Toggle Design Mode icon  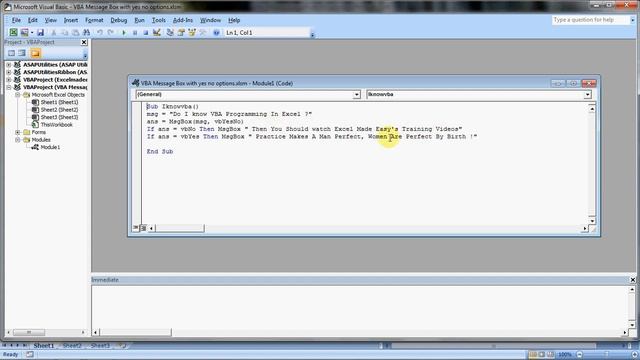tap(157, 32)
